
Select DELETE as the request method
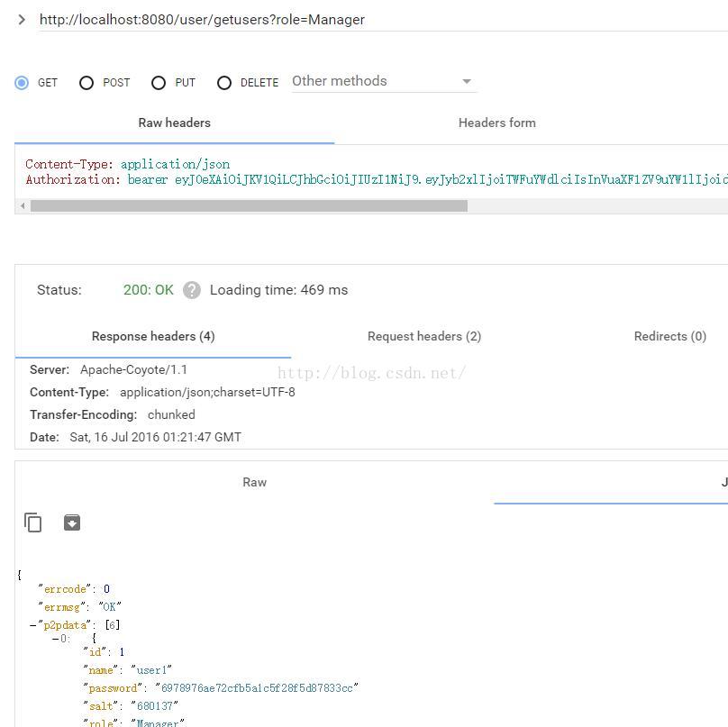[x=224, y=83]
